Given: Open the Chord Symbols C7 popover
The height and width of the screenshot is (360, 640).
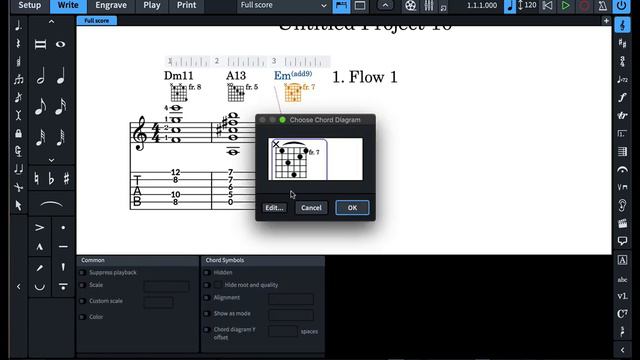Looking at the screenshot, I should coord(622,313).
